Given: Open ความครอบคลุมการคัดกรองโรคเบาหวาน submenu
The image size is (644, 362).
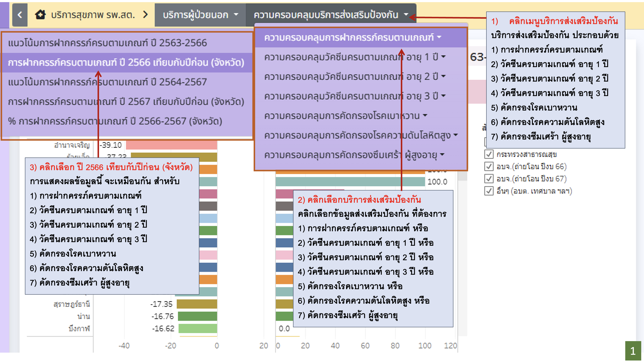Looking at the screenshot, I should tap(345, 116).
